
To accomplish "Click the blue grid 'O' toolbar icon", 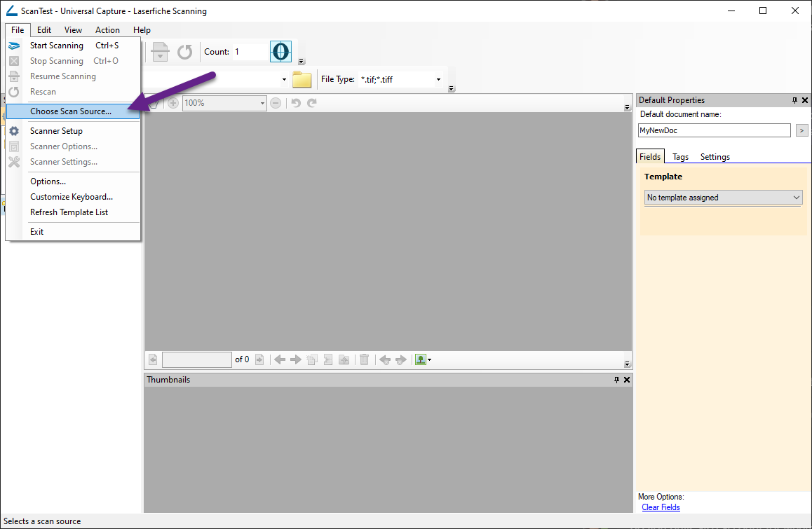I will pyautogui.click(x=280, y=52).
